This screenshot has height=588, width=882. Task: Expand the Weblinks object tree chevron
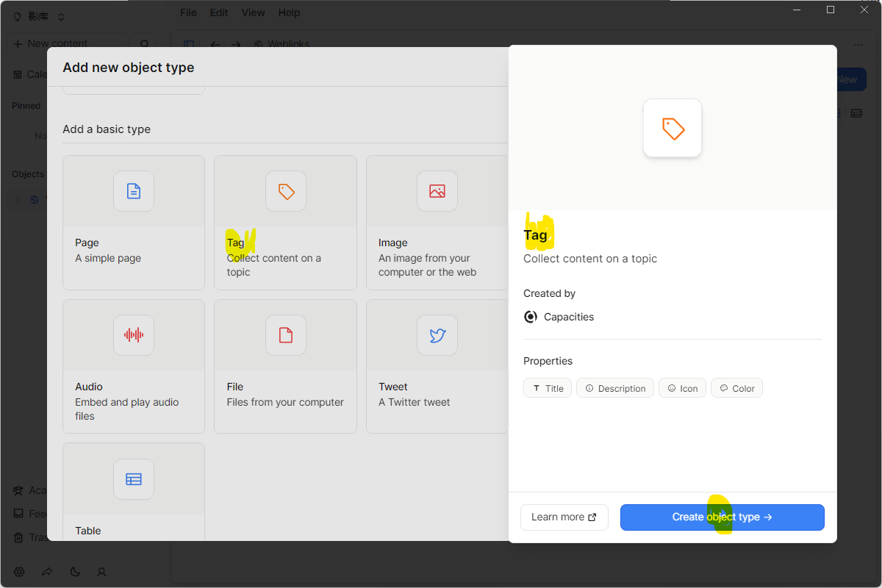click(18, 199)
